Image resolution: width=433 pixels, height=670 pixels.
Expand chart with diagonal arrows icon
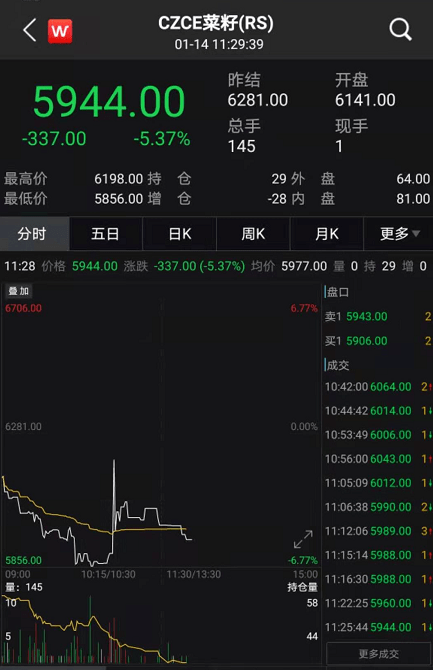[303, 539]
